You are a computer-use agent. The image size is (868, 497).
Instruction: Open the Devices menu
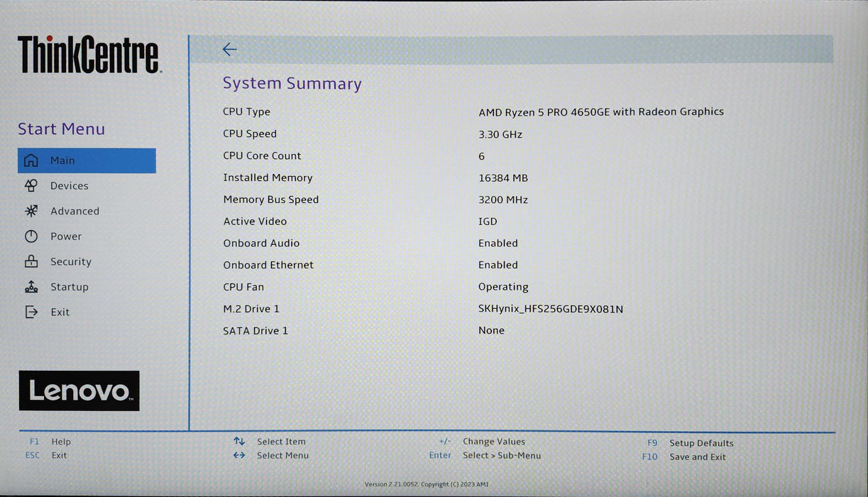click(x=69, y=186)
